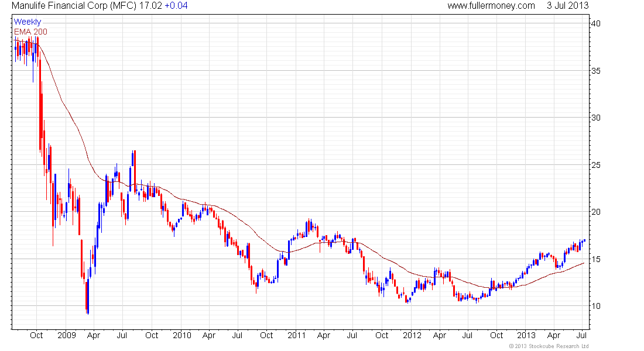Image resolution: width=644 pixels, height=351 pixels.
Task: Select the EMA 200 legend label
Action: coord(30,32)
